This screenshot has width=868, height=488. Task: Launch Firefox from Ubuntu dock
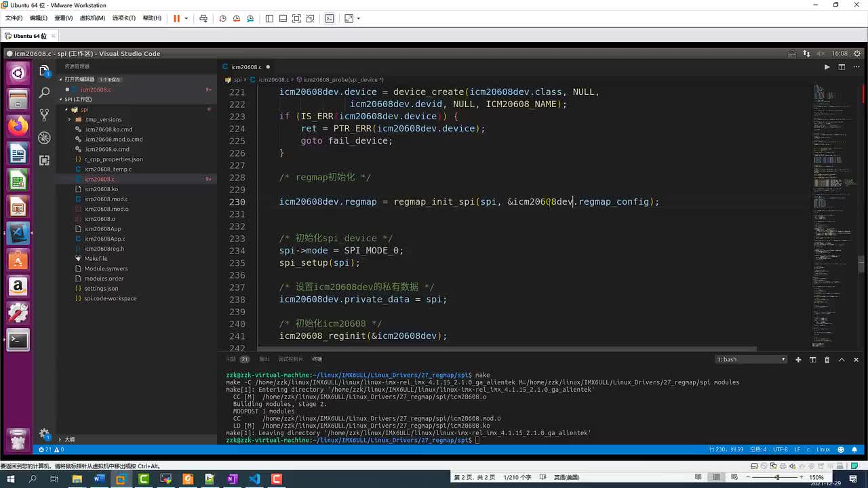(18, 125)
